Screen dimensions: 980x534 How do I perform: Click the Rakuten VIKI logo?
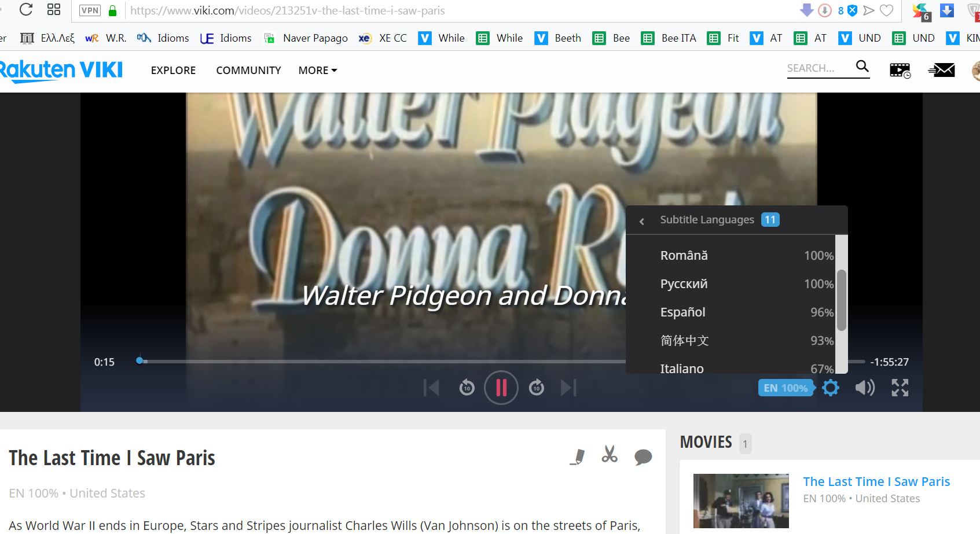pyautogui.click(x=61, y=70)
